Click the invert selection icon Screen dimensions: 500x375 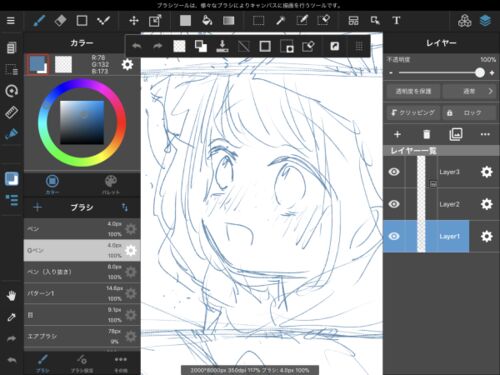287,46
